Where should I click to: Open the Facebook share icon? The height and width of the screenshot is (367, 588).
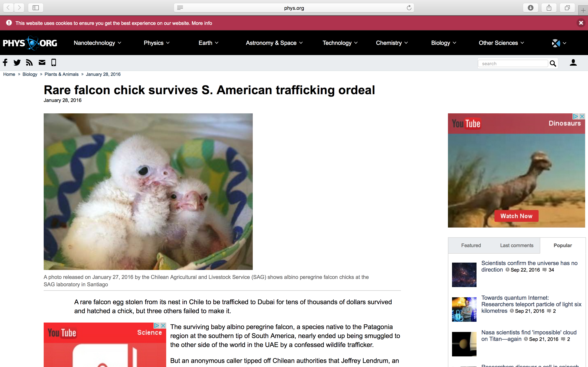5,63
